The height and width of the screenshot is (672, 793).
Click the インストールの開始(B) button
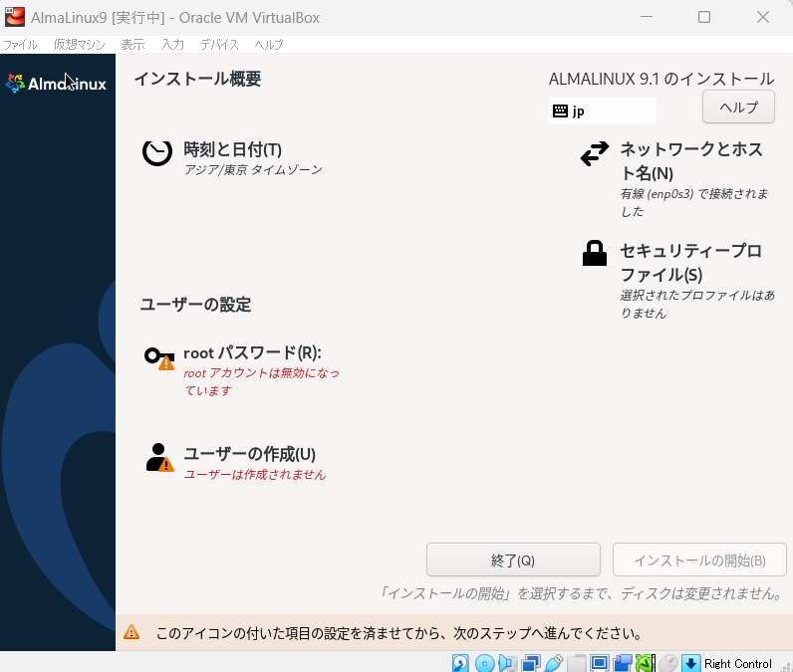click(x=699, y=560)
